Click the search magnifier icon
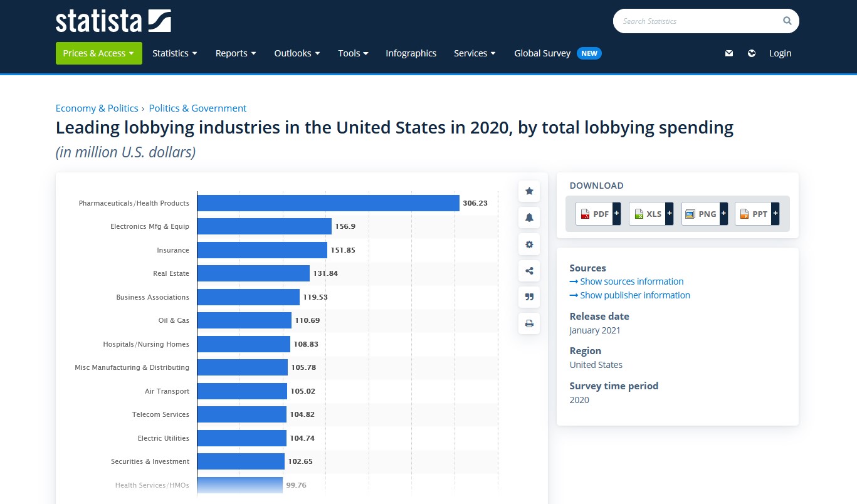Screen dimensions: 857x504 [787, 21]
